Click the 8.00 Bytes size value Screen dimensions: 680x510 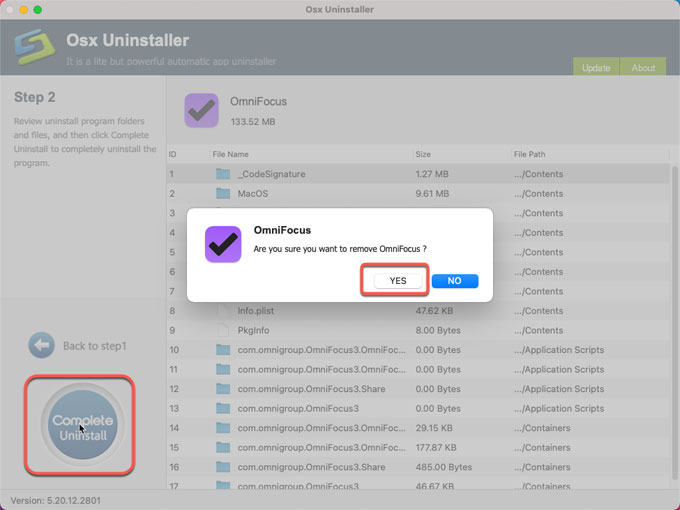(438, 330)
